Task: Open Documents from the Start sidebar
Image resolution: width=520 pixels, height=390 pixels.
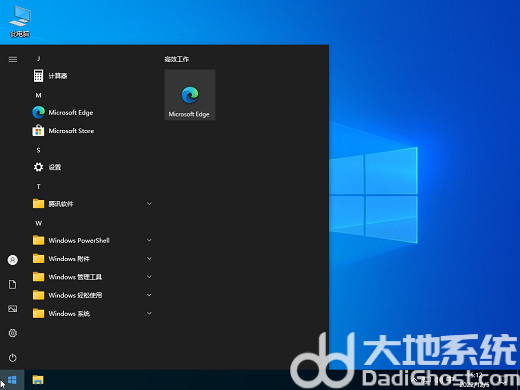Action: click(x=13, y=284)
